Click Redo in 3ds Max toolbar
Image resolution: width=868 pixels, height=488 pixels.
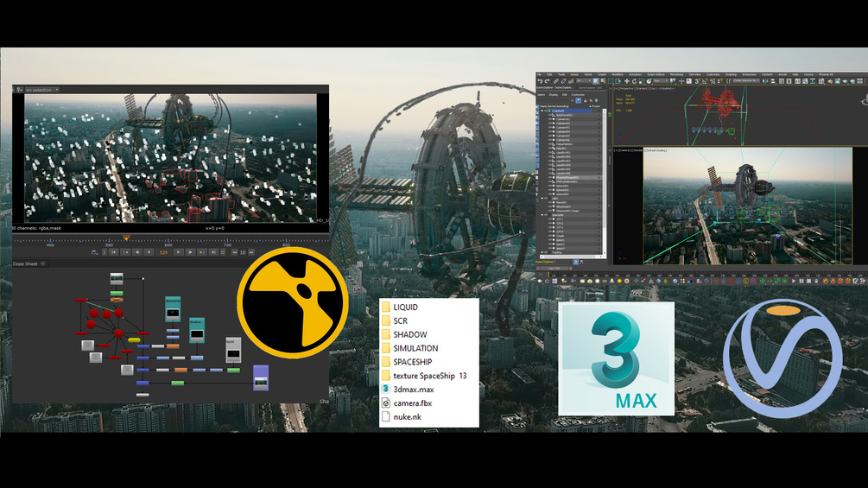pyautogui.click(x=547, y=81)
